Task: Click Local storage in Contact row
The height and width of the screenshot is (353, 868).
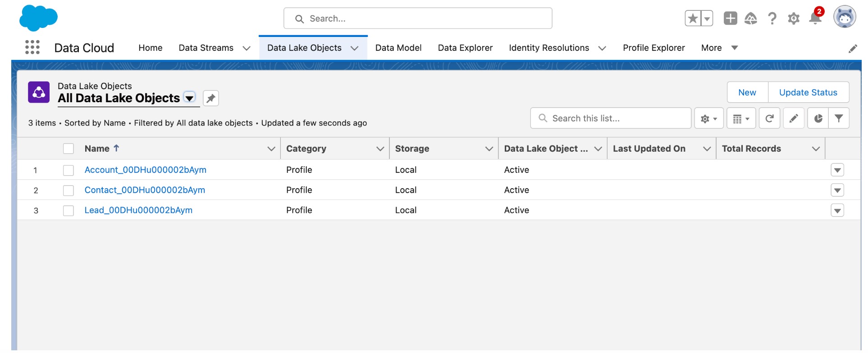Action: pyautogui.click(x=406, y=190)
